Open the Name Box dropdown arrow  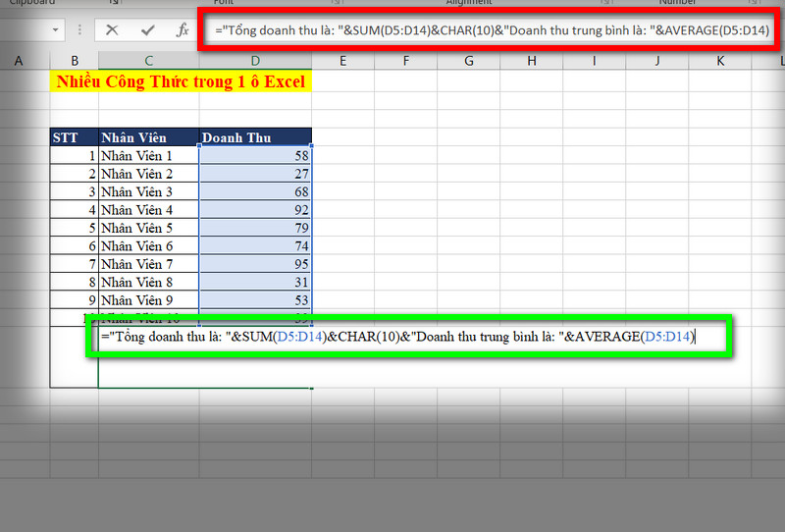(55, 30)
